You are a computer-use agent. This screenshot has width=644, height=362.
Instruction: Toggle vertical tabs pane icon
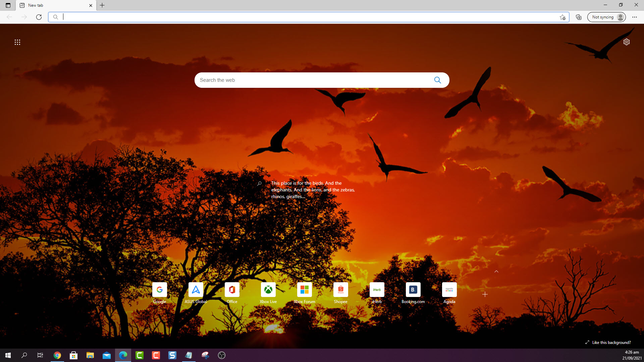point(8,5)
